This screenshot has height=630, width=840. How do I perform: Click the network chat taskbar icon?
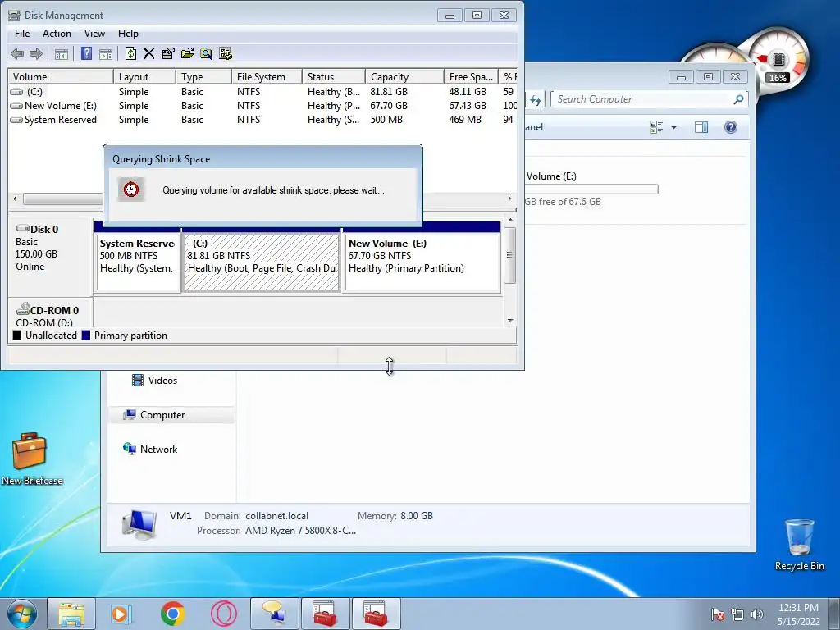coord(274,614)
